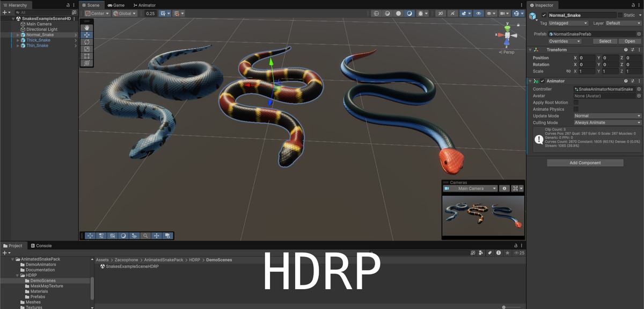The image size is (644, 309).
Task: Click the half-shaded sphere draw mode icon
Action: [387, 13]
